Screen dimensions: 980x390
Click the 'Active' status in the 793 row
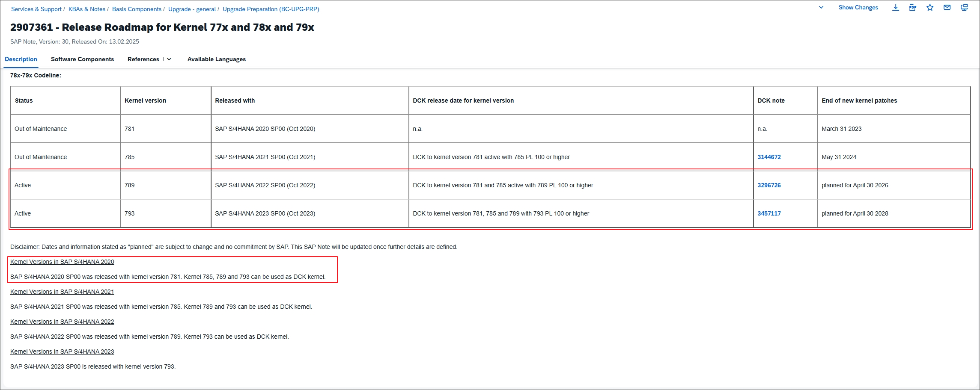(x=23, y=213)
